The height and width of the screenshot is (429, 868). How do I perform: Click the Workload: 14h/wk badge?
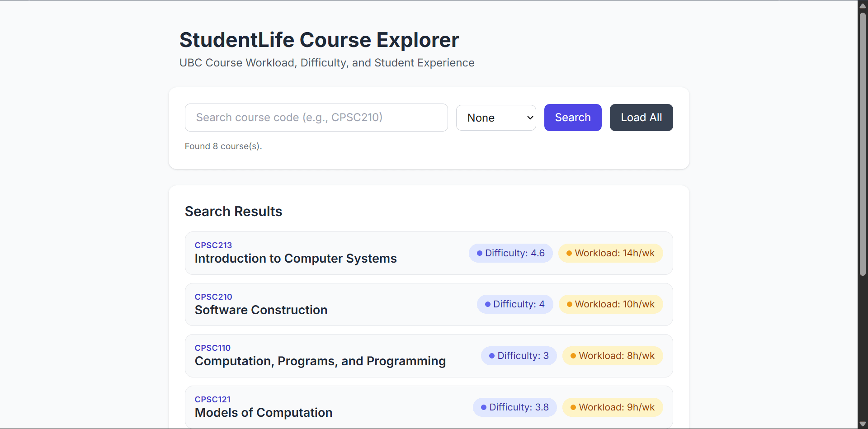610,253
